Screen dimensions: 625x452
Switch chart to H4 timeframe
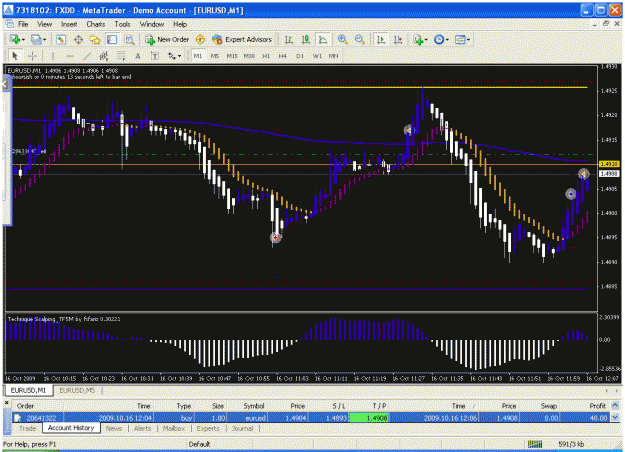coord(283,56)
